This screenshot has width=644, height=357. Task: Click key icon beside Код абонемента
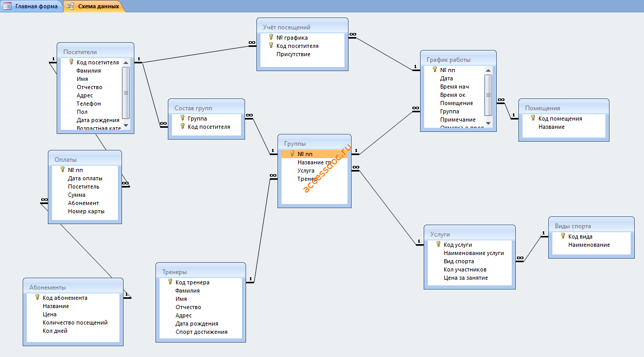click(37, 297)
